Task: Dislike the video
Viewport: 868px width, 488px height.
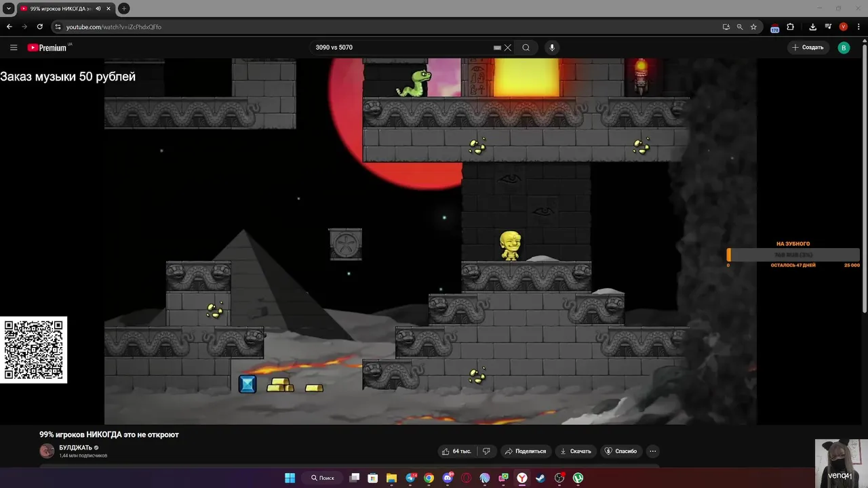Action: point(486,451)
